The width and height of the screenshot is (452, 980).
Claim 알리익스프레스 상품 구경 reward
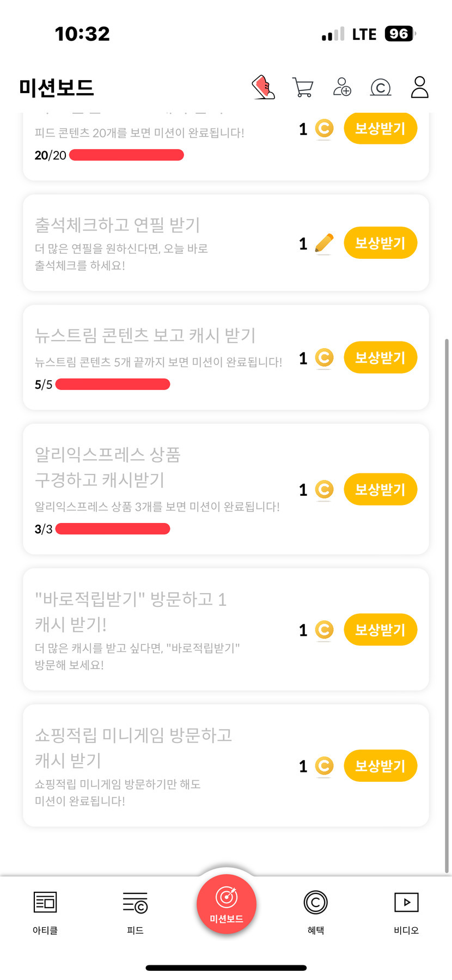pos(380,489)
